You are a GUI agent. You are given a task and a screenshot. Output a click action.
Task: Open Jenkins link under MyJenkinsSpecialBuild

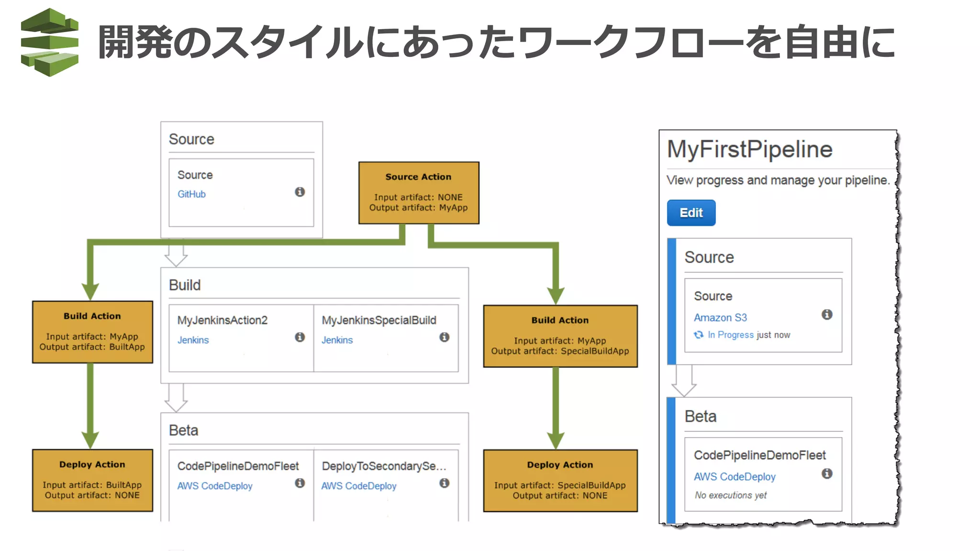337,340
